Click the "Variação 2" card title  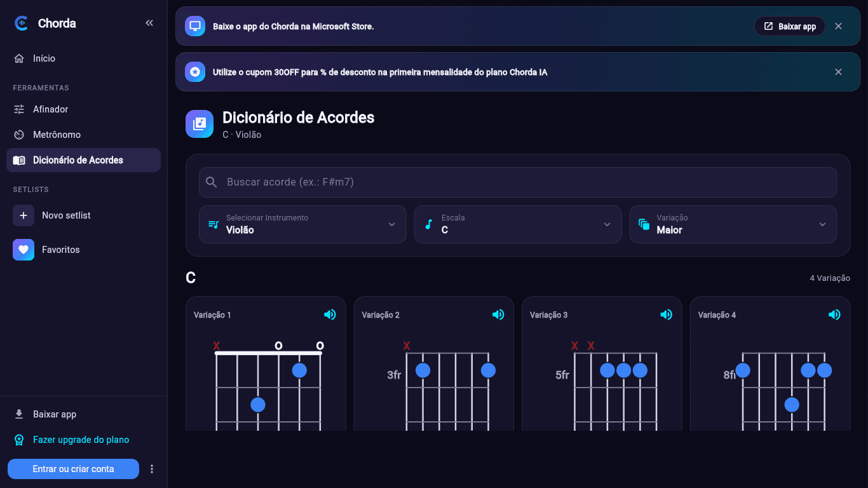381,315
